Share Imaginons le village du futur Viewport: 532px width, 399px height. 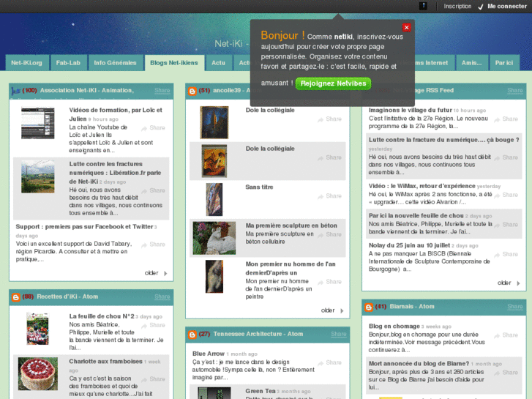pyautogui.click(x=506, y=119)
